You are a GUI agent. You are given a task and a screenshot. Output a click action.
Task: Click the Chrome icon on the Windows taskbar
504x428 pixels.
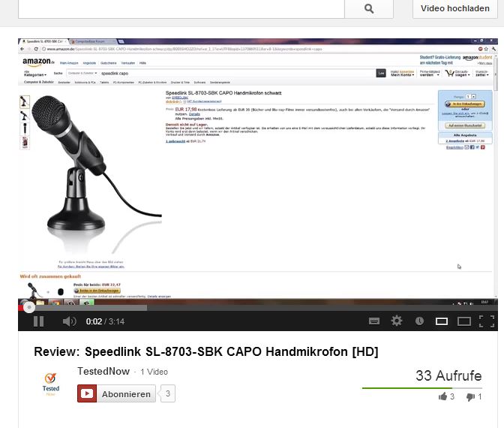tap(55, 302)
